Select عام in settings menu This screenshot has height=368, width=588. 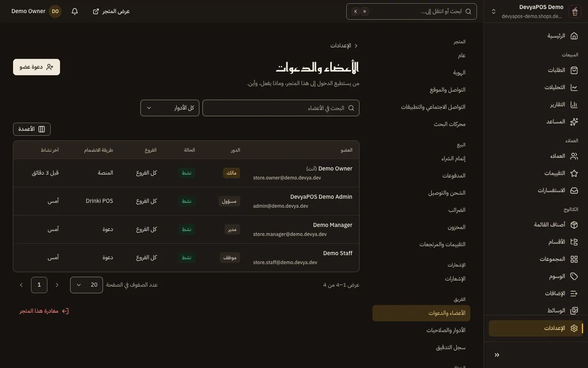tap(462, 56)
